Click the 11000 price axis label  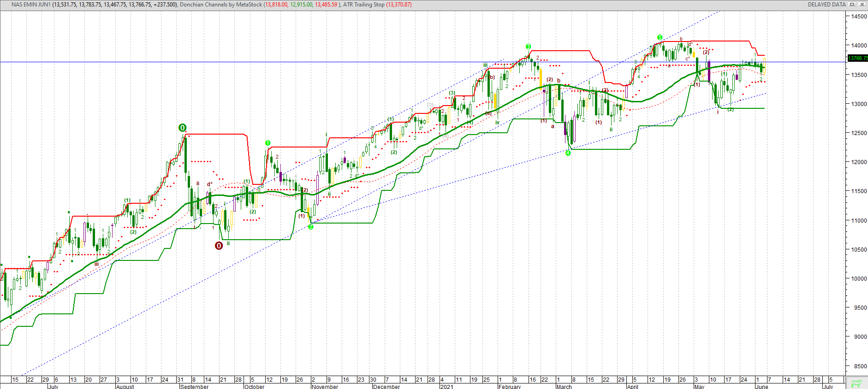[x=859, y=220]
